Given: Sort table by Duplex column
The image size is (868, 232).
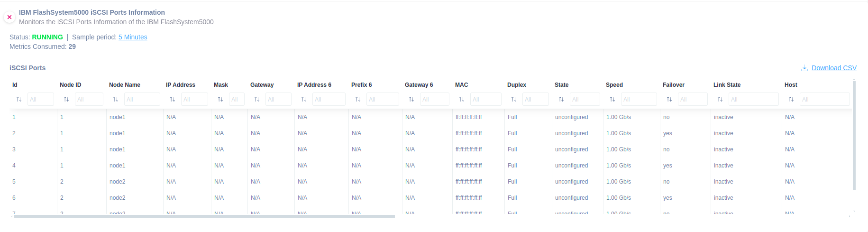Looking at the screenshot, I should tap(514, 99).
